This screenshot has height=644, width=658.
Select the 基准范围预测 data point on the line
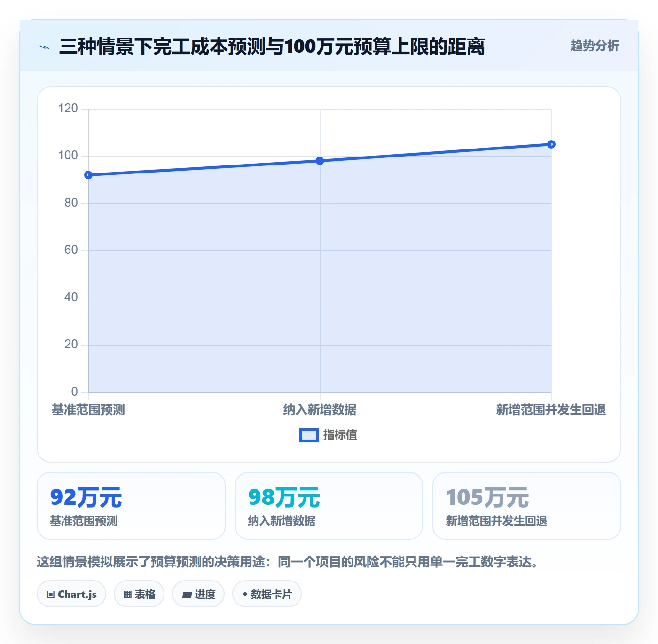(88, 175)
